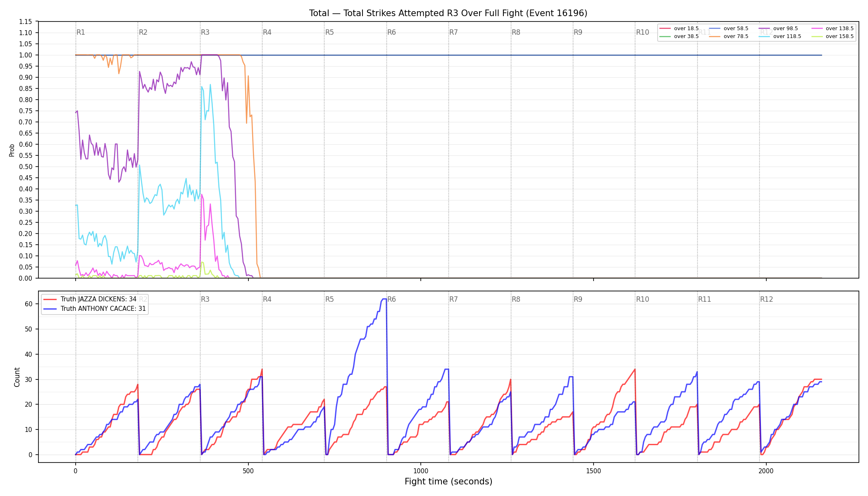The image size is (868, 496).
Task: Click the 'Fight time (seconds)' axis label
Action: point(448,482)
